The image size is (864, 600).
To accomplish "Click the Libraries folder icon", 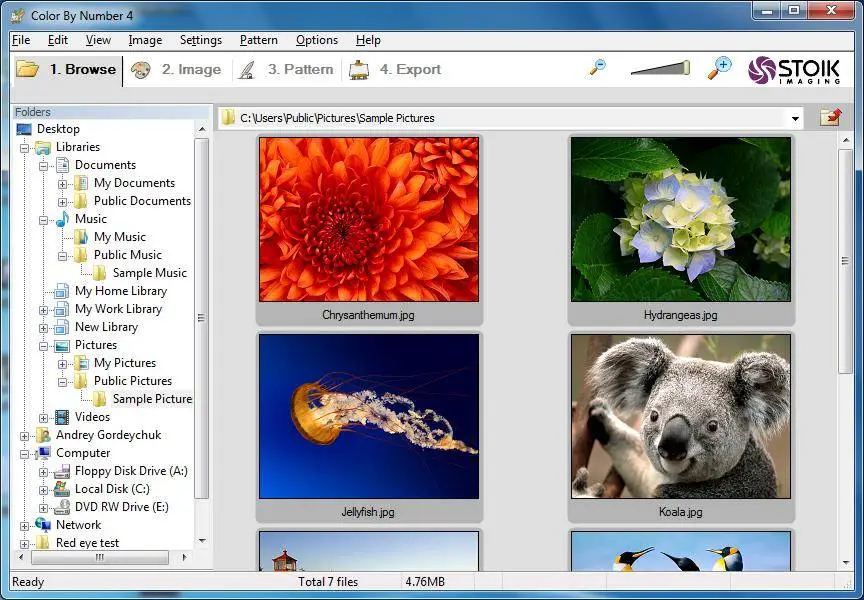I will [x=43, y=147].
